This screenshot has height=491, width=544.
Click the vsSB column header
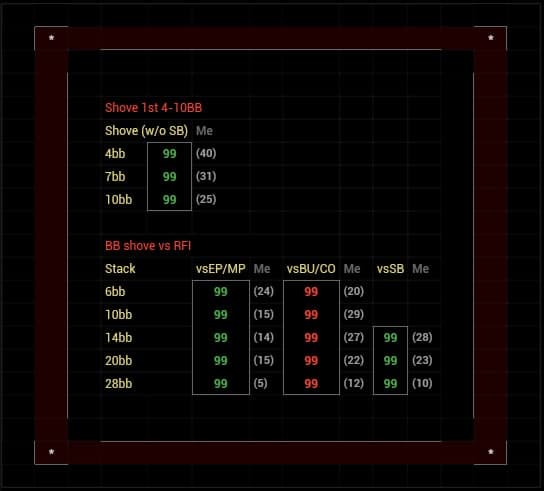[x=390, y=269]
